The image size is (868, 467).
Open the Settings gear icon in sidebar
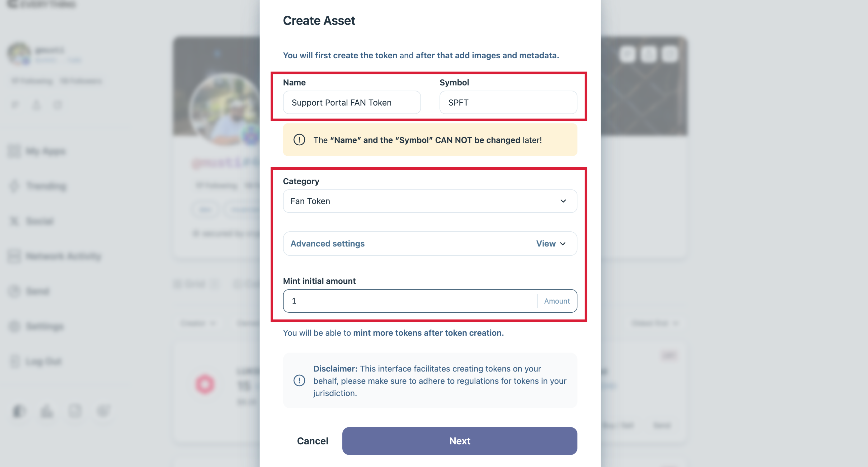coord(15,326)
